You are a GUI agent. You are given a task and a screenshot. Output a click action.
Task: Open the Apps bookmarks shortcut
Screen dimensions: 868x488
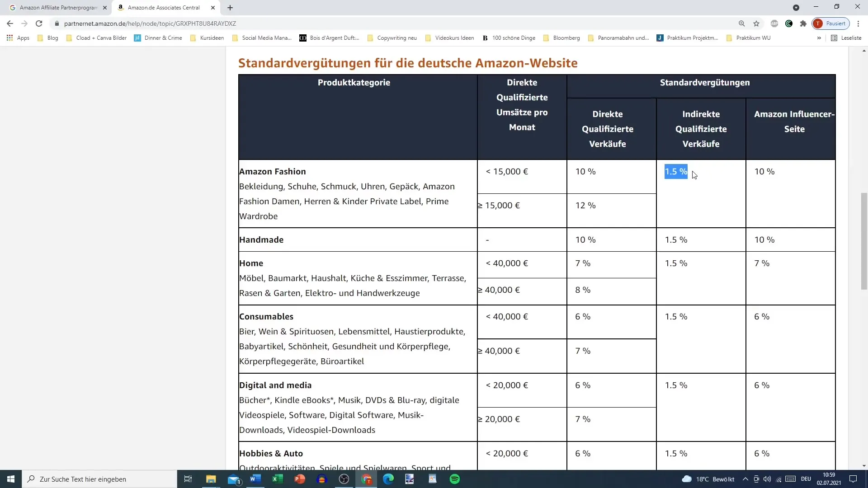pos(18,38)
